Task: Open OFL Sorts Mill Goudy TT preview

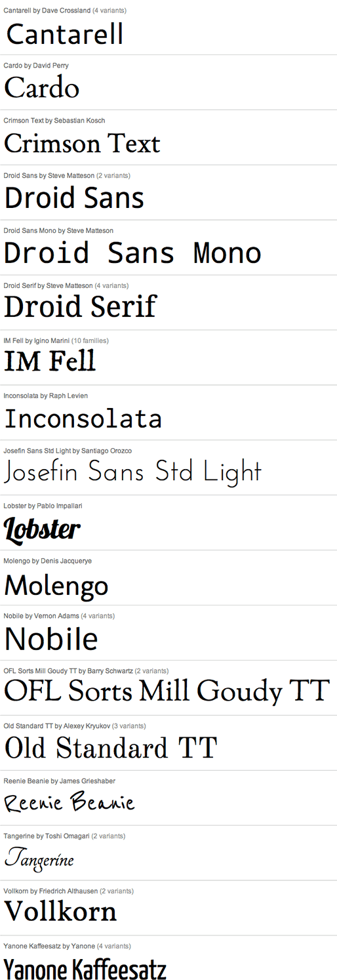Action: coord(167,691)
